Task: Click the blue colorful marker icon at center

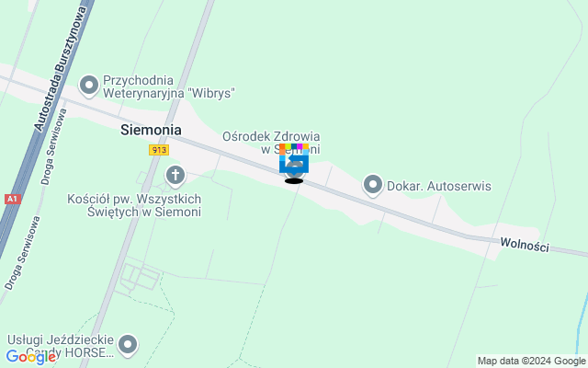Action: tap(294, 158)
